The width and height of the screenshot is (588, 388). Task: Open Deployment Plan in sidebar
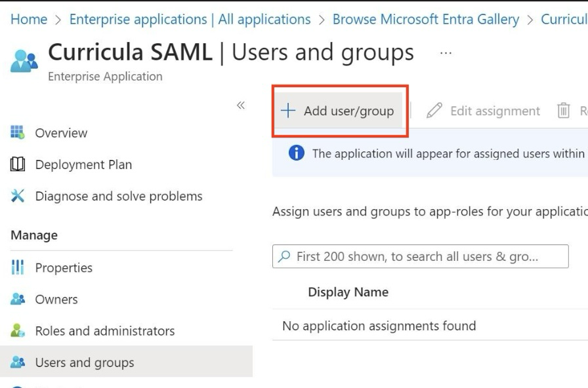pos(83,165)
